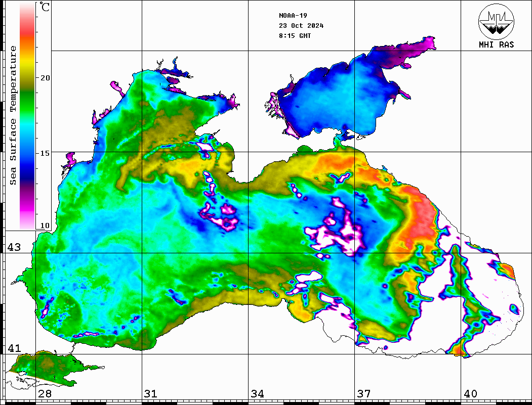
Task: Click the longitude label "28"
Action: coord(45,394)
